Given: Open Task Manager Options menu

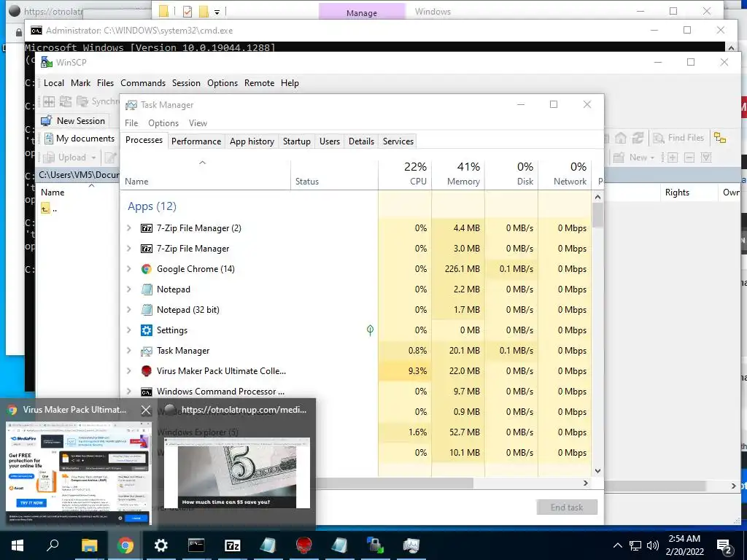Looking at the screenshot, I should (x=163, y=122).
